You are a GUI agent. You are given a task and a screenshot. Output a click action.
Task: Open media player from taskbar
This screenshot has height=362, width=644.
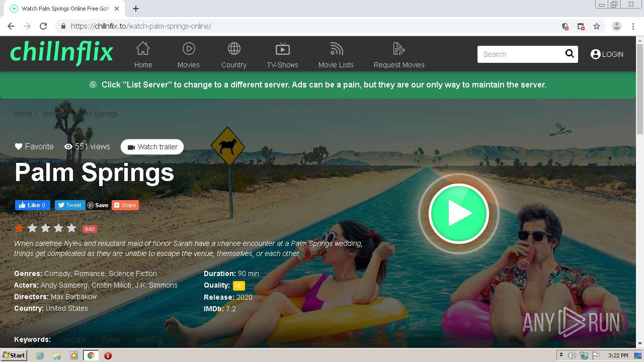click(74, 355)
